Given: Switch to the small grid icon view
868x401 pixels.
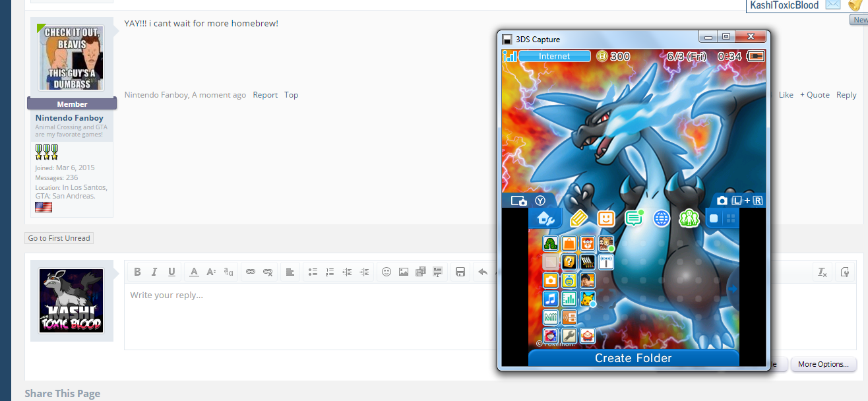Looking at the screenshot, I should coord(730,218).
